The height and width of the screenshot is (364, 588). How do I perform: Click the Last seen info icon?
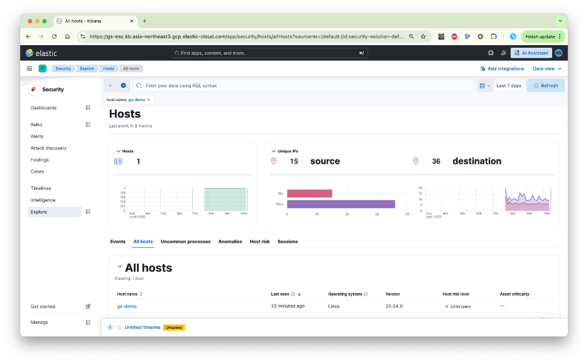(293, 294)
